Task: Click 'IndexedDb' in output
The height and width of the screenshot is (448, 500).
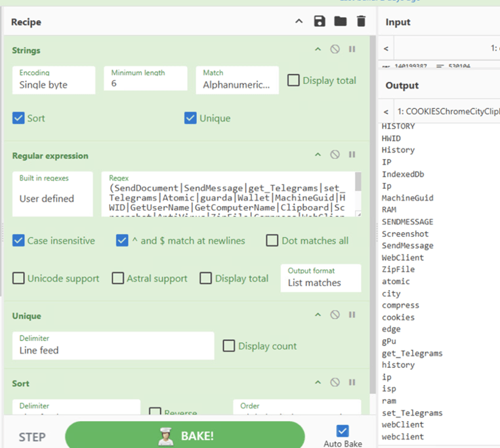Action: 403,174
